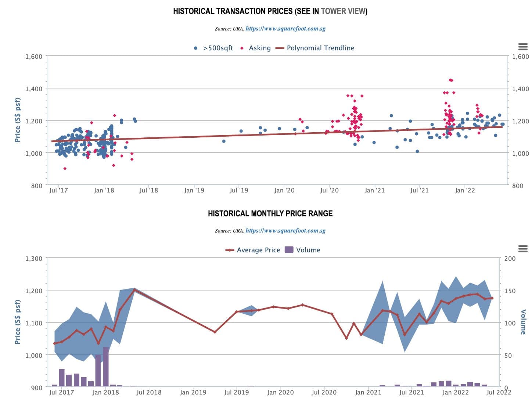Click the Jul 2019 axis label in bottom chart

click(236, 392)
